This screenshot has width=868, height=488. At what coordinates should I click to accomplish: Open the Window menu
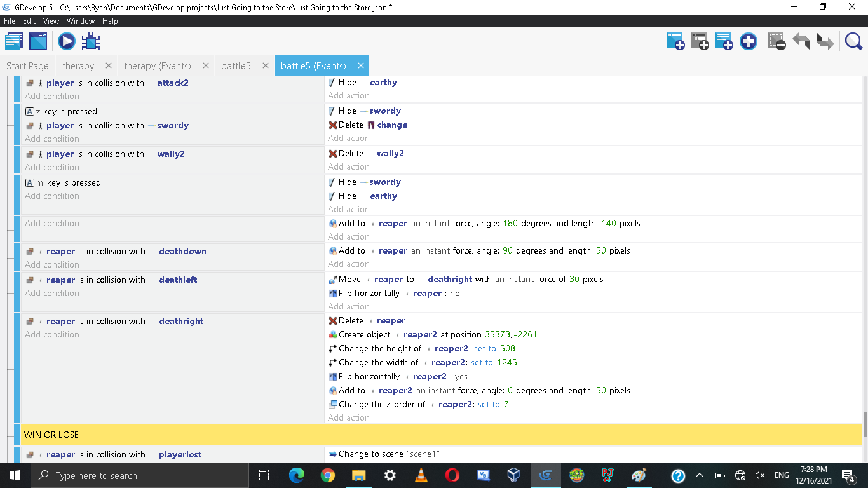coord(81,21)
